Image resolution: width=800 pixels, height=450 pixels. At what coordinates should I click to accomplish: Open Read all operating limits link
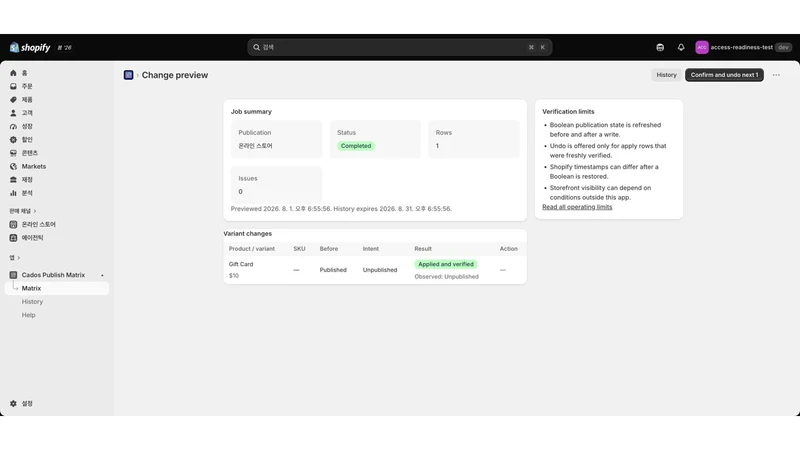[577, 207]
